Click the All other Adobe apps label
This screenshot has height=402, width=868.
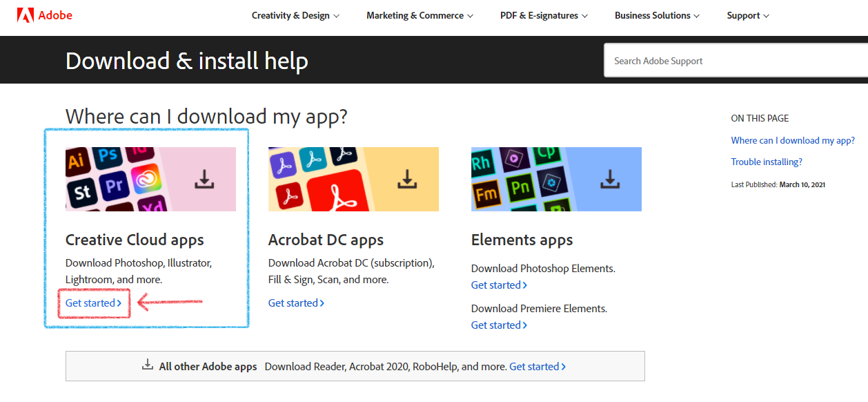coord(208,366)
